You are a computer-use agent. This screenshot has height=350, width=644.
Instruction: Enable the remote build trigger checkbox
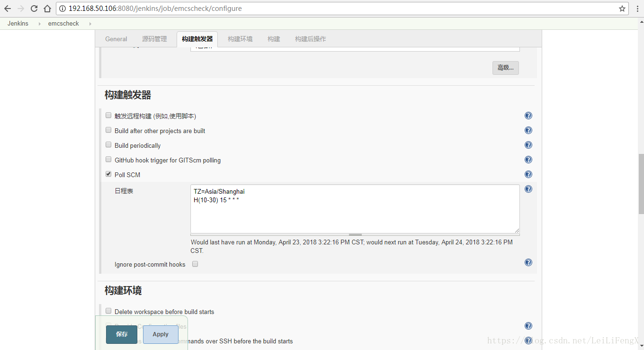coord(108,116)
